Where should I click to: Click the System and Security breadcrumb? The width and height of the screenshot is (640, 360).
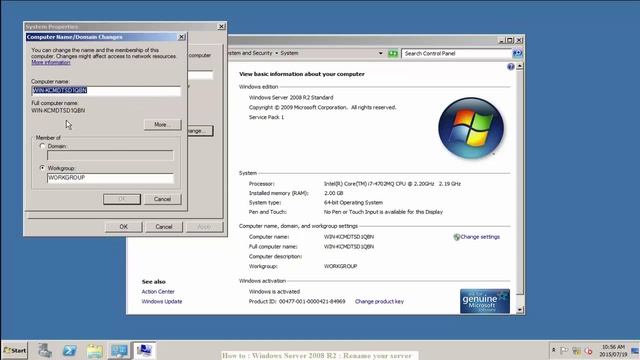[250, 53]
